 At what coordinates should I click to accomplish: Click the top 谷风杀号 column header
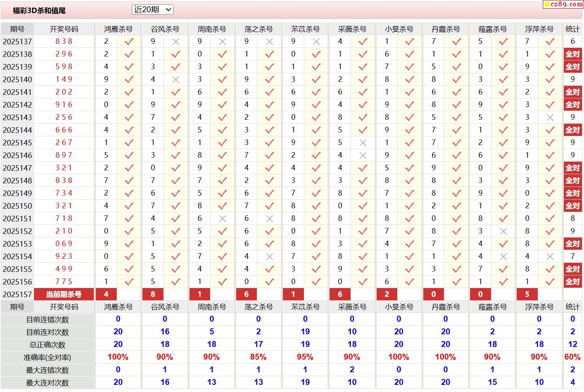pos(165,29)
